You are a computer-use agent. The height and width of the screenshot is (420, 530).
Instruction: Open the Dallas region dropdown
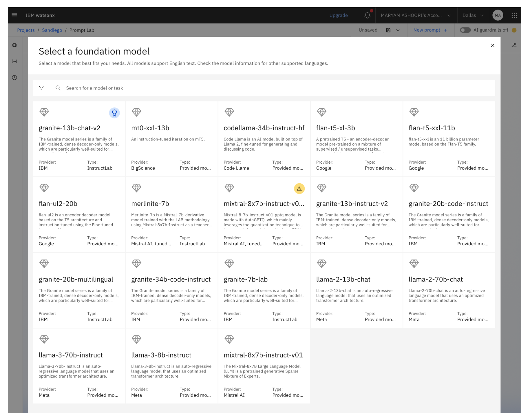click(472, 15)
